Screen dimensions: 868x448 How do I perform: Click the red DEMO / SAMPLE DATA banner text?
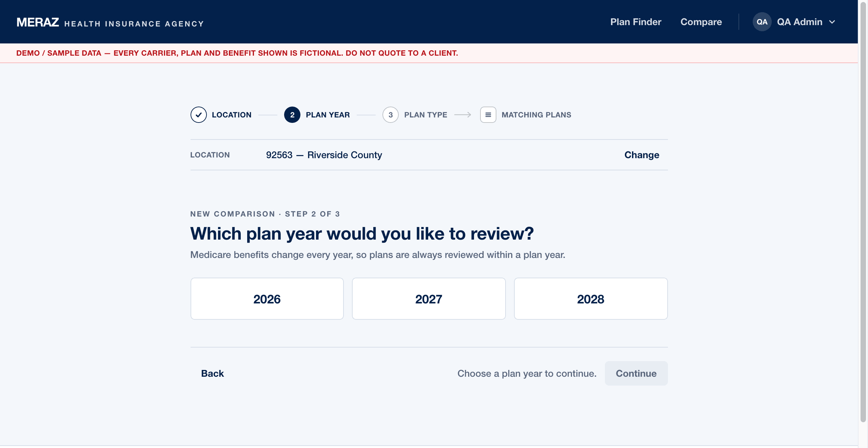pyautogui.click(x=237, y=53)
